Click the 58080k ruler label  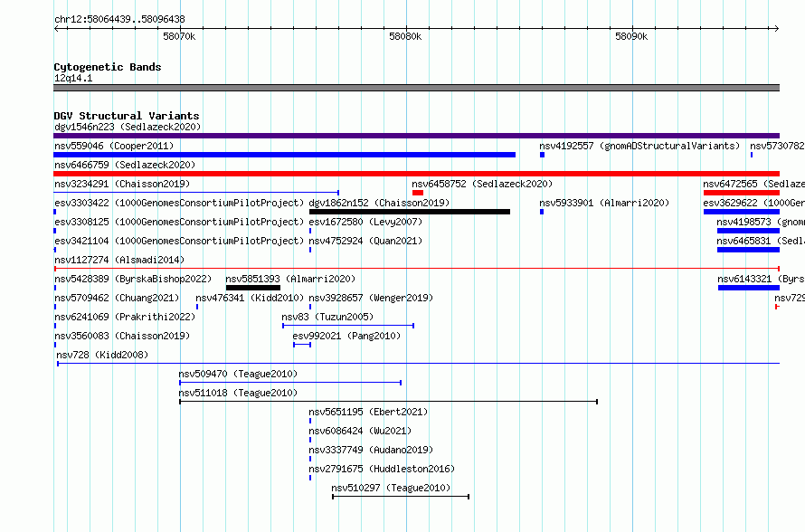tap(405, 36)
